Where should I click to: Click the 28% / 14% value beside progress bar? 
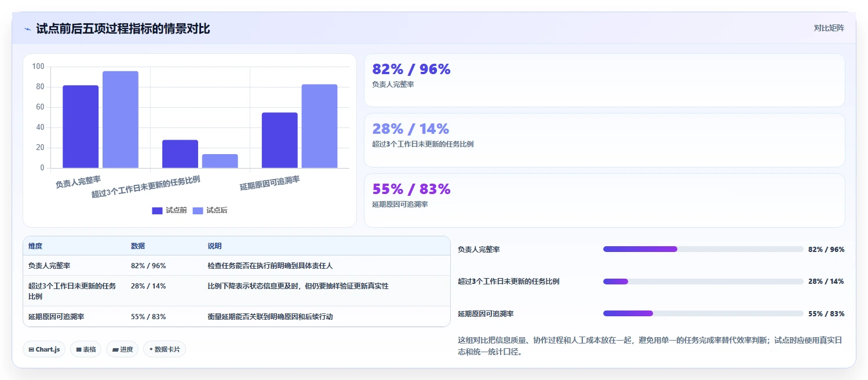826,282
